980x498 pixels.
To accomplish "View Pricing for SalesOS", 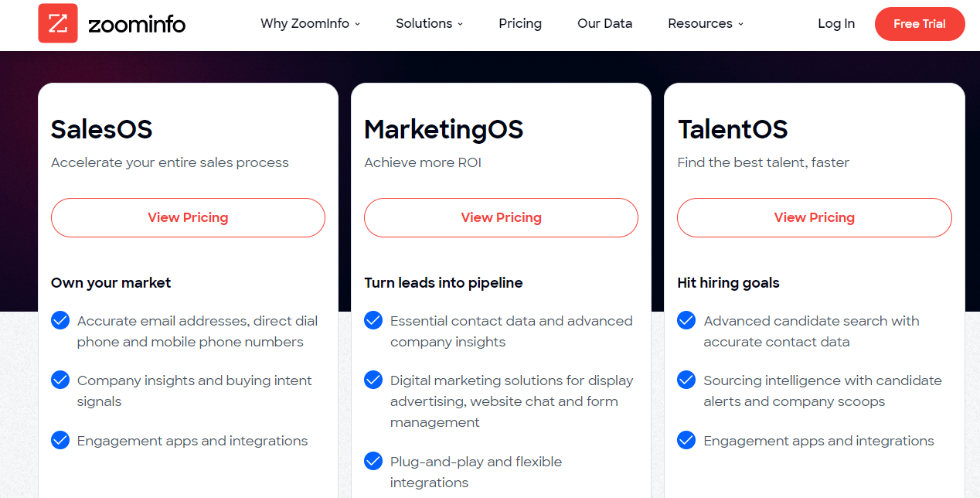I will 188,217.
